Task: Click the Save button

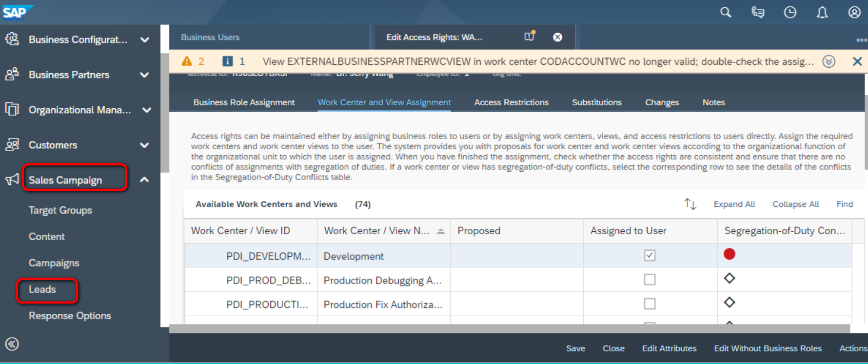Action: click(575, 348)
